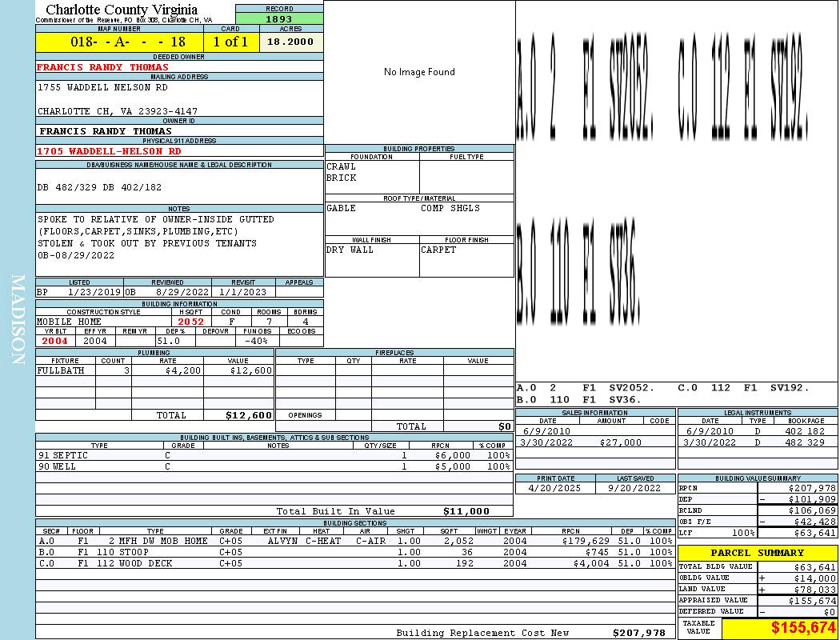Click OBS F/E value $42,428
This screenshot has height=640, width=840.
pos(815,522)
